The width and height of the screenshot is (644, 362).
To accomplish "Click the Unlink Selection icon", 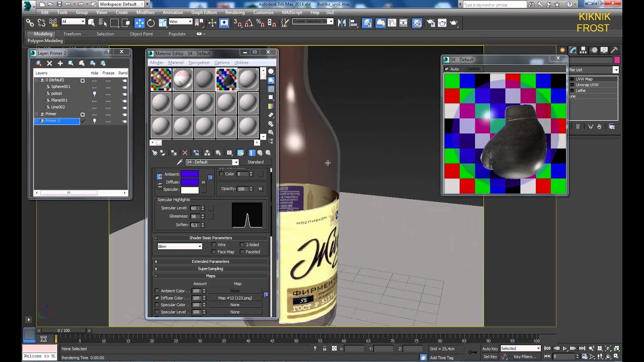I will (41, 23).
